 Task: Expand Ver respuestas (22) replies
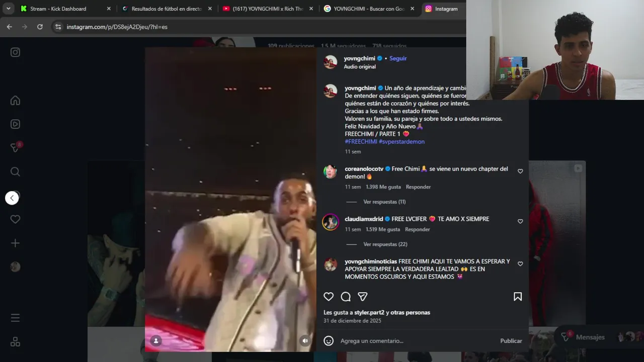pyautogui.click(x=385, y=244)
